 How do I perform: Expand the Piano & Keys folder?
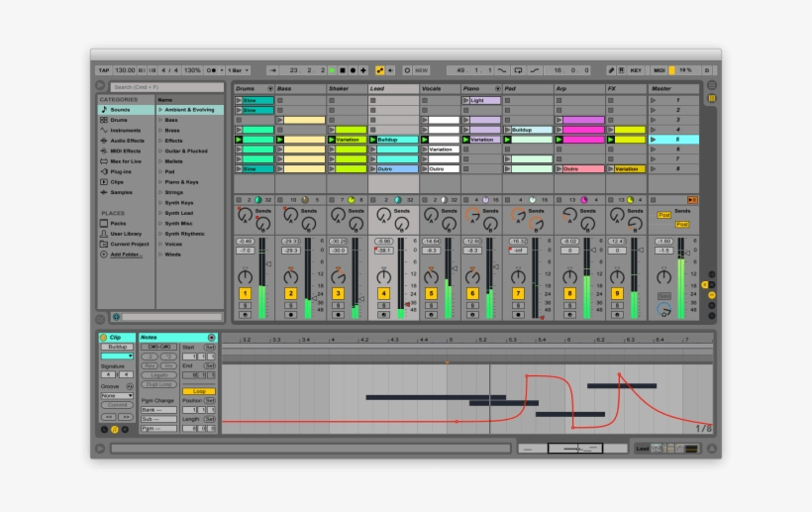(x=160, y=182)
